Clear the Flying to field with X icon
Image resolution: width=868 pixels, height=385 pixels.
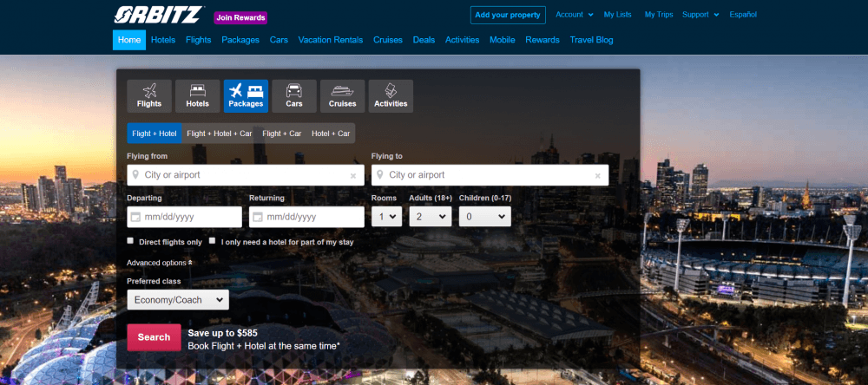point(597,176)
